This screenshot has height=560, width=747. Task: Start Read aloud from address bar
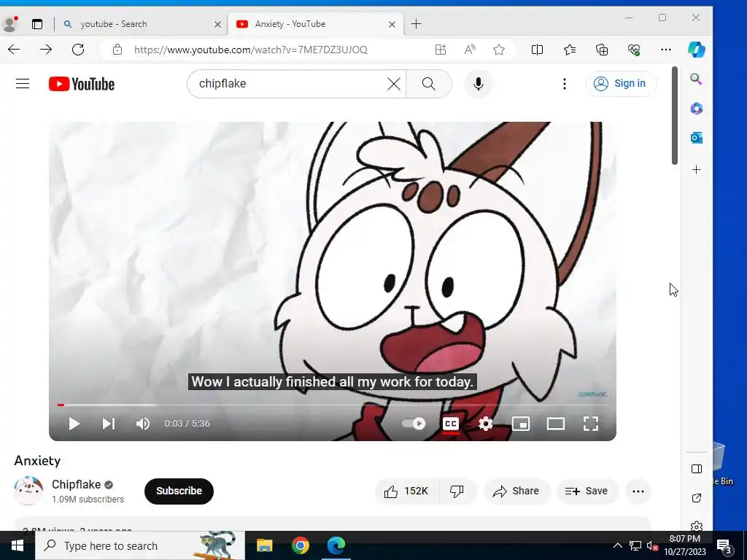coord(470,50)
